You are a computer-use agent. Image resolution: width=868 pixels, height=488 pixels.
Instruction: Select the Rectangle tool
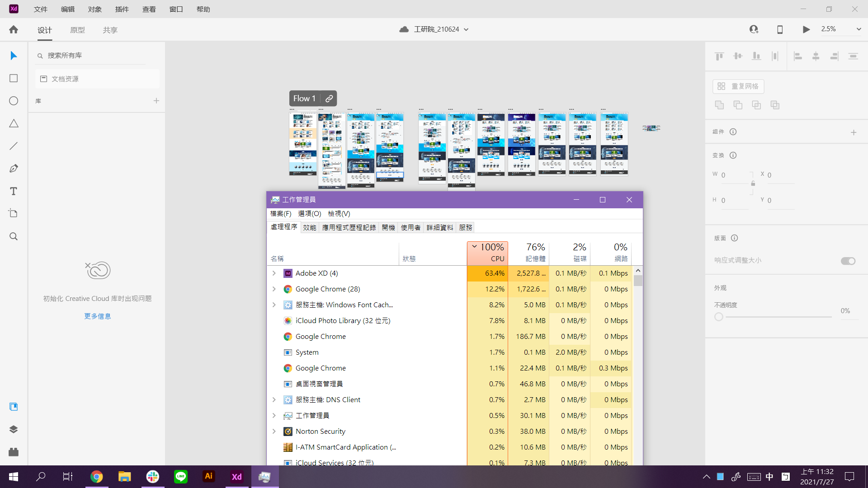point(13,78)
